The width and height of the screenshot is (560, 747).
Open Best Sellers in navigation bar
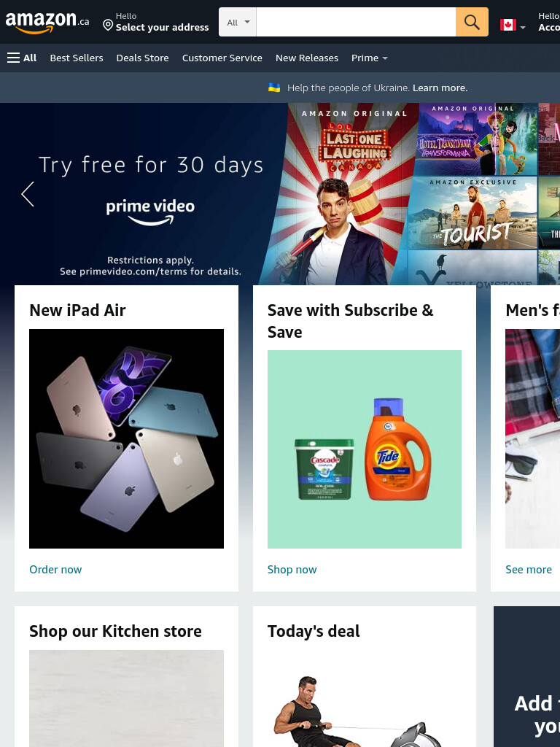point(77,58)
